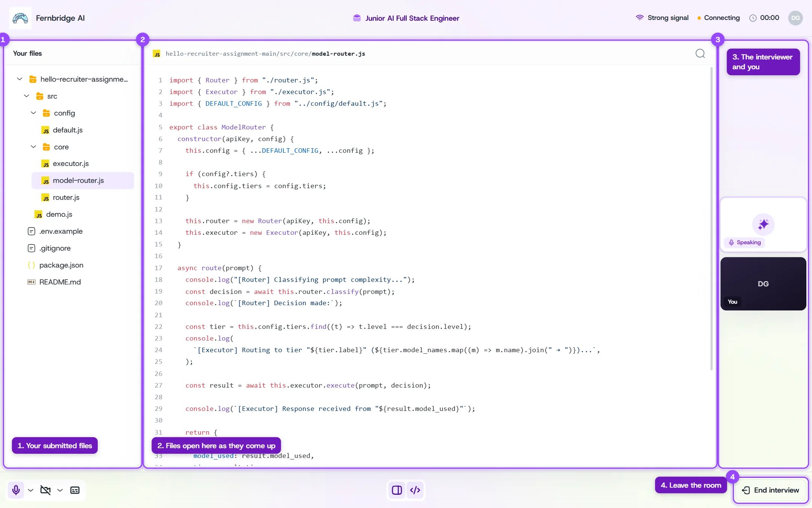
Task: Click the timer clock icon
Action: tap(753, 18)
